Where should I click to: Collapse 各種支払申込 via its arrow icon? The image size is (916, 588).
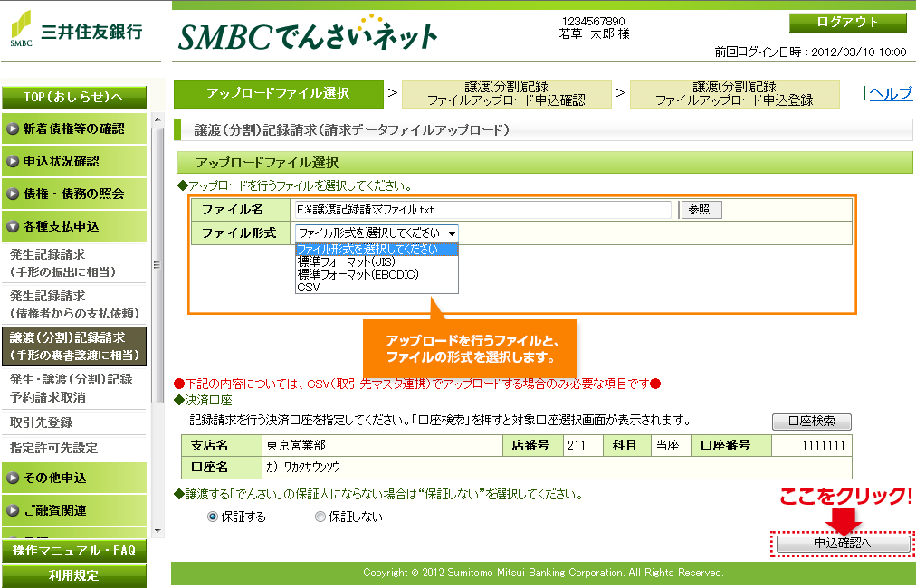coord(13,226)
